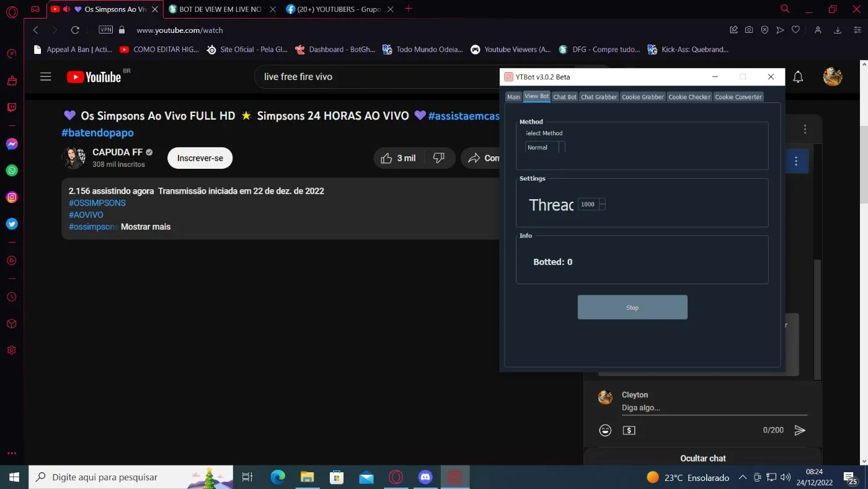Open the Opera main menu logo
The image size is (868, 489).
12,12
